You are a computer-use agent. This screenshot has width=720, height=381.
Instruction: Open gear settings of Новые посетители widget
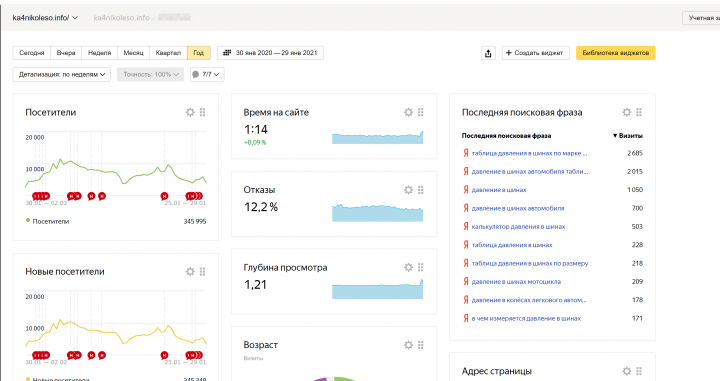click(190, 271)
